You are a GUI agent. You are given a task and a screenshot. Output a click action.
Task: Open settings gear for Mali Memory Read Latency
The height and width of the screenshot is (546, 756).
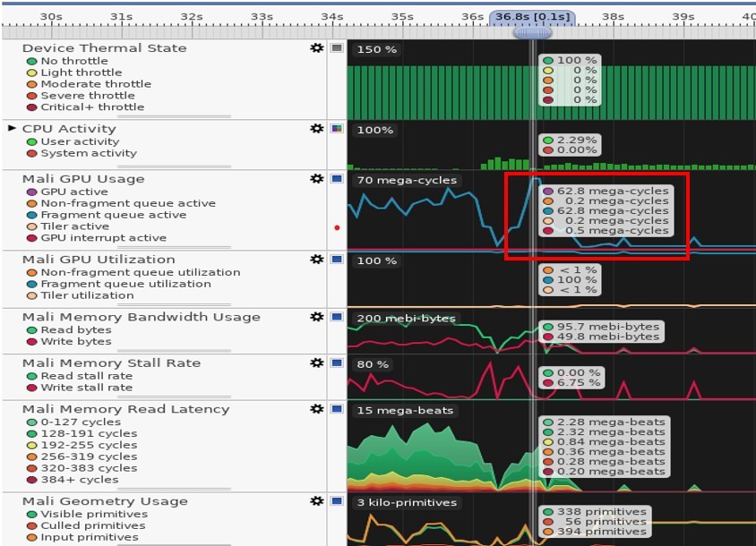point(317,409)
